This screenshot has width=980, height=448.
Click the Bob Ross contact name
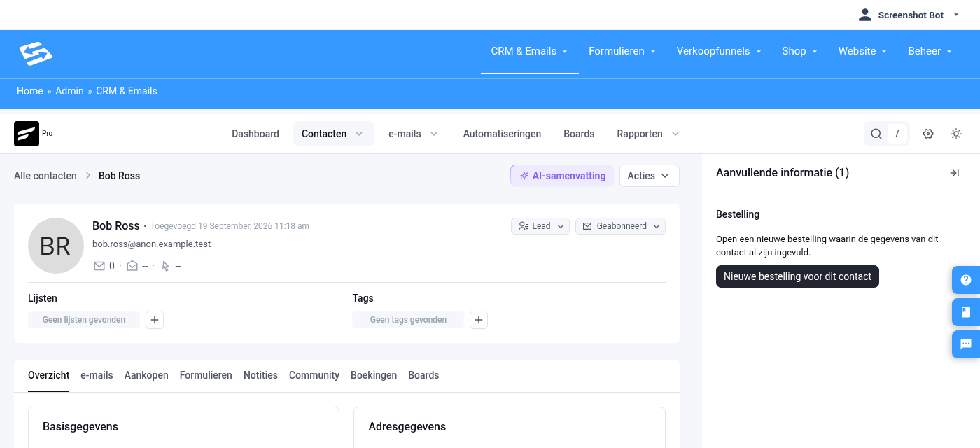point(116,225)
